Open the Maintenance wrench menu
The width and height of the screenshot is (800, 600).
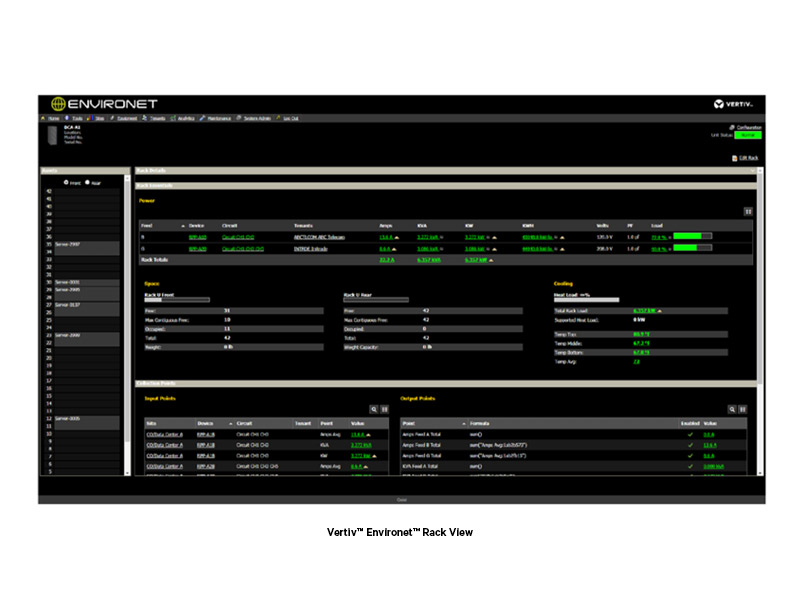[x=203, y=118]
